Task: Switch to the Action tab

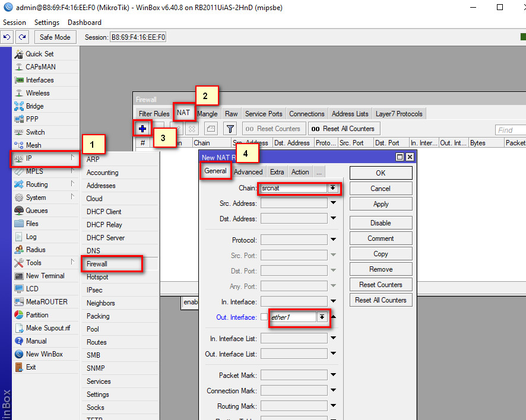Action: tap(300, 172)
